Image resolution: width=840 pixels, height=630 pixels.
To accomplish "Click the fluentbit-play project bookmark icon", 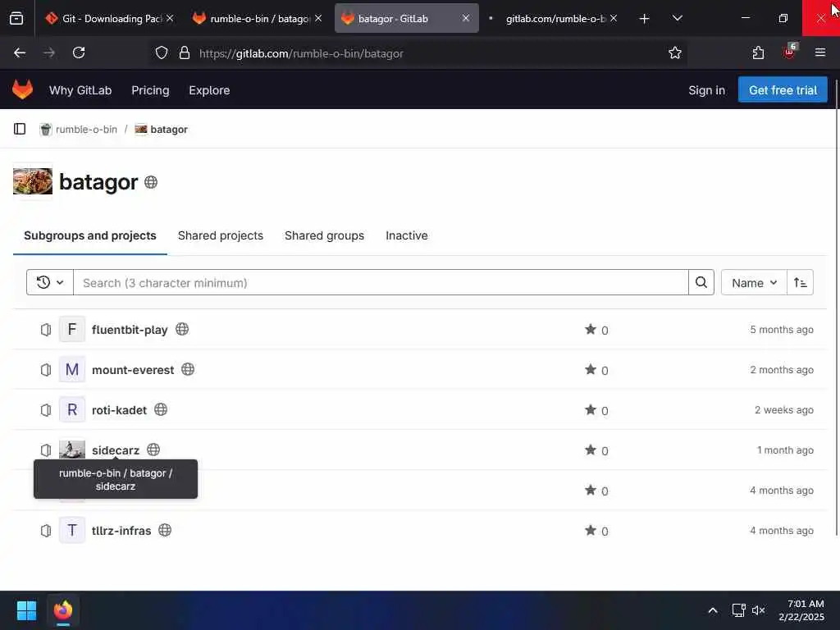I will (x=46, y=330).
